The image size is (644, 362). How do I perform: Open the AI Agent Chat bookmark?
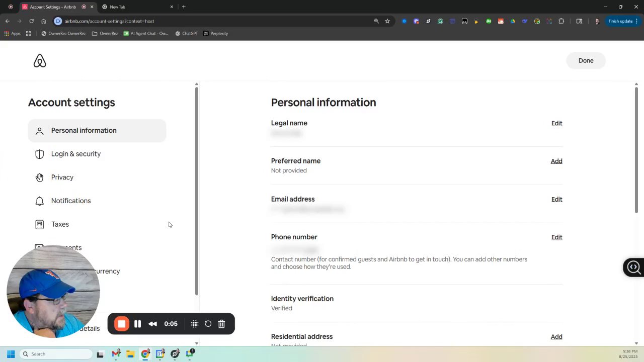(x=146, y=34)
